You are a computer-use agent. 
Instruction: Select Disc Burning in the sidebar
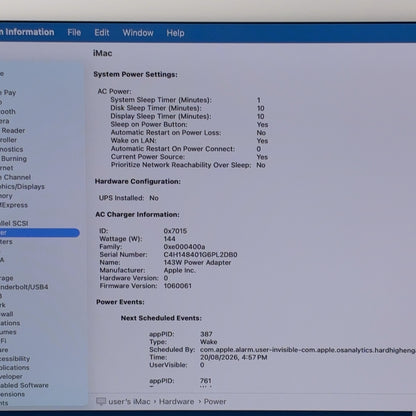pos(13,158)
